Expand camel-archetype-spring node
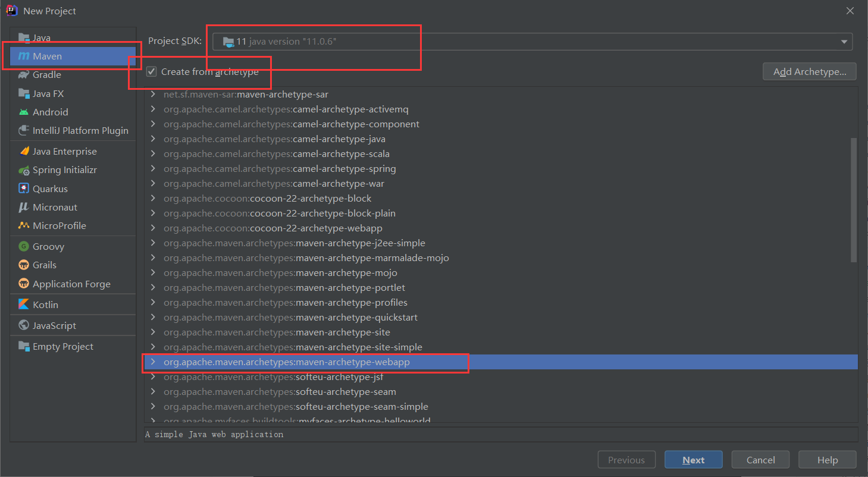 [153, 168]
